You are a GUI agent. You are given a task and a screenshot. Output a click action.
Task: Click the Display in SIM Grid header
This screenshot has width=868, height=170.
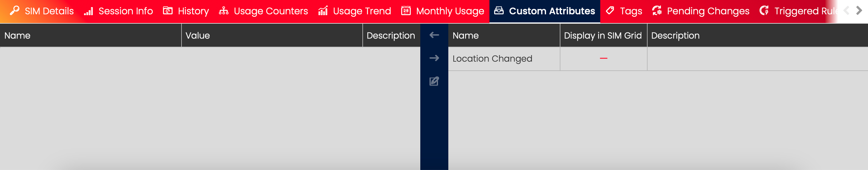click(x=602, y=35)
